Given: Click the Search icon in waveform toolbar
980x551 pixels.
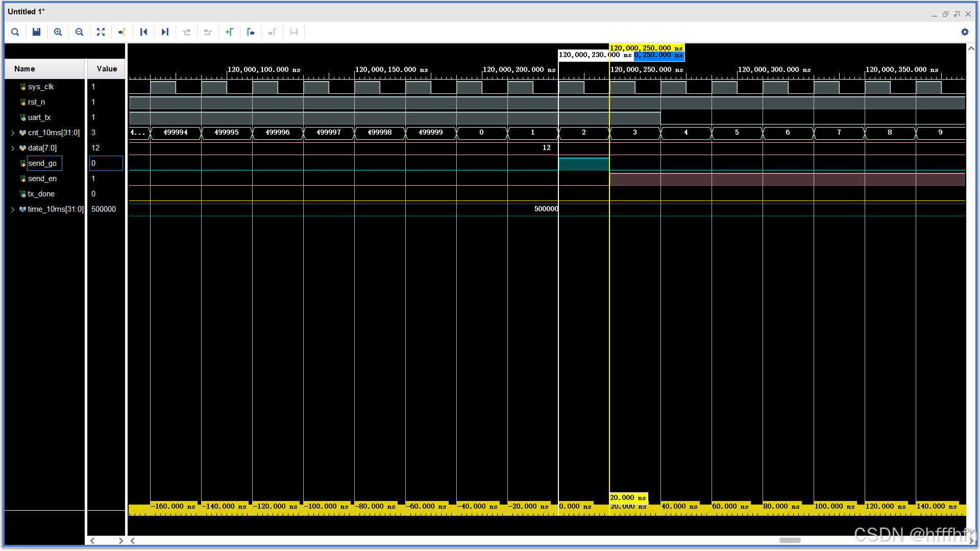Looking at the screenshot, I should [x=15, y=32].
